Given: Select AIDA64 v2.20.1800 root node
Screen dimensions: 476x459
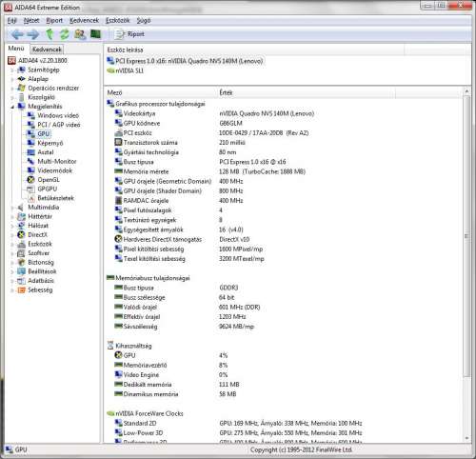Looking at the screenshot, I should (43, 60).
